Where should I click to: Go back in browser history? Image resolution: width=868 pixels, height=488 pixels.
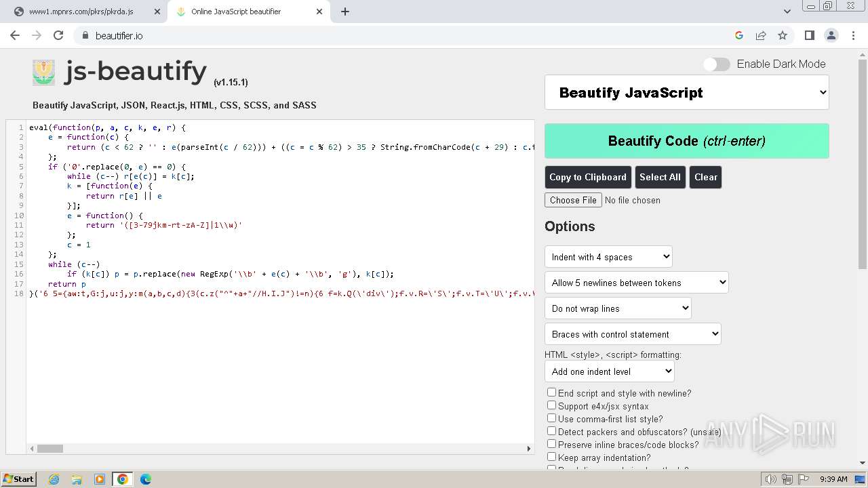tap(15, 35)
